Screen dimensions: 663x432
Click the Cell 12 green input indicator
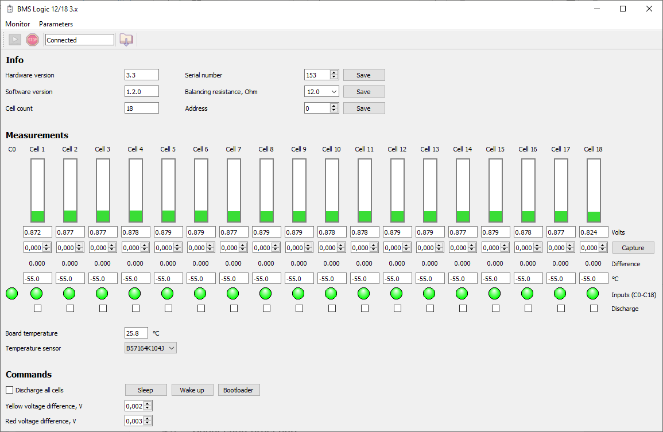pos(397,293)
